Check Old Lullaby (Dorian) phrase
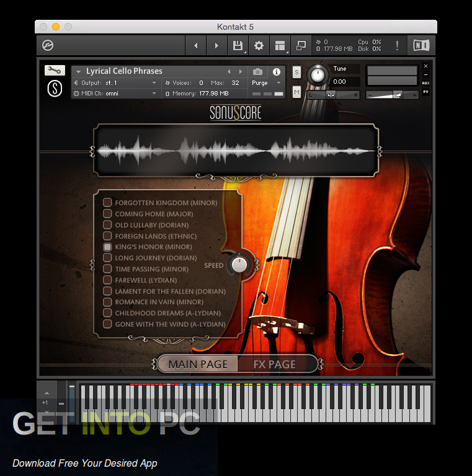This screenshot has height=476, width=472. pos(107,224)
